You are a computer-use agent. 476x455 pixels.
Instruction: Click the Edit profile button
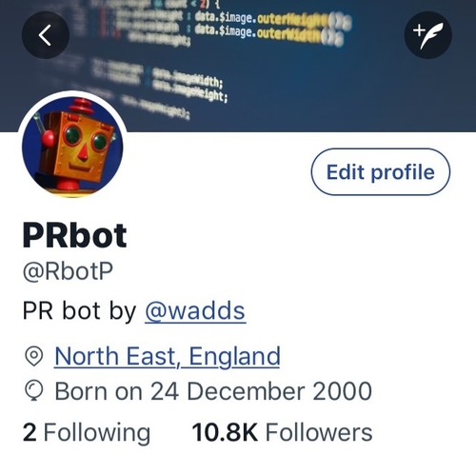click(x=381, y=171)
